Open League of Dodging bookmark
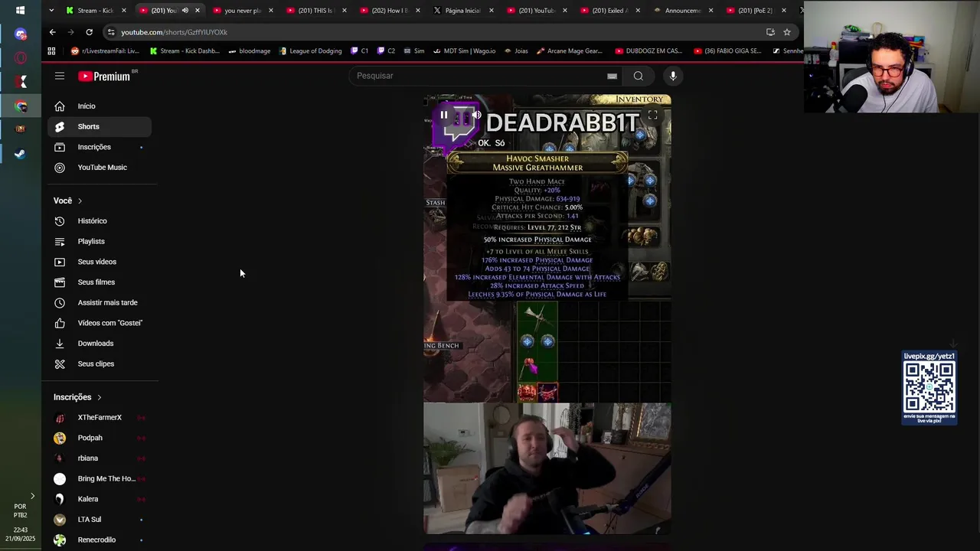Viewport: 980px width, 551px height. click(x=310, y=51)
